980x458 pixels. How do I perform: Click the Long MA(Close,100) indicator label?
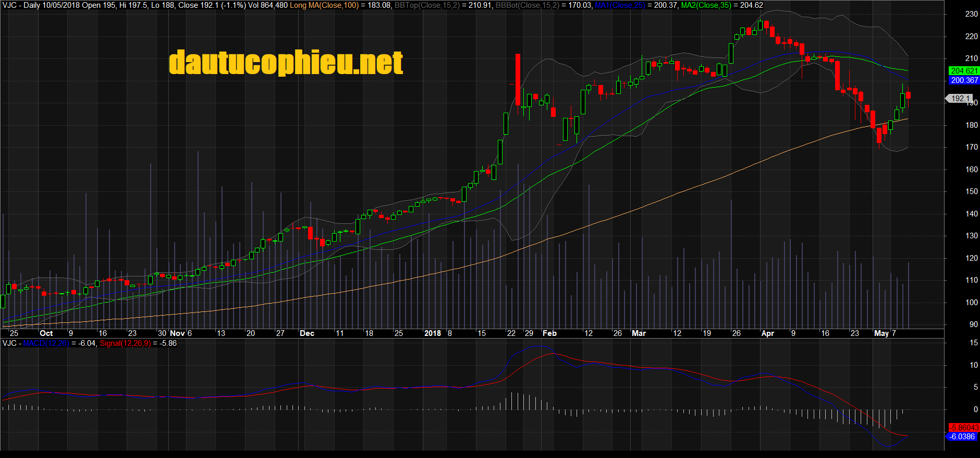[324, 5]
